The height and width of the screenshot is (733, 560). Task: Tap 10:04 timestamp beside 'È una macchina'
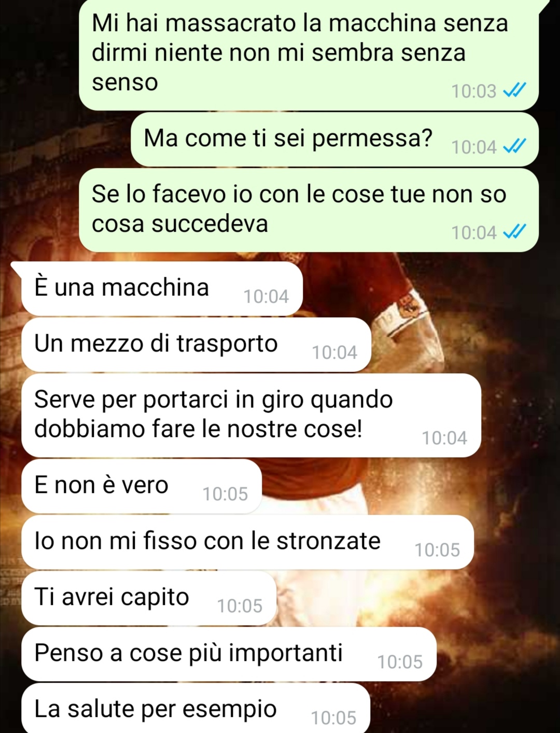click(x=266, y=297)
